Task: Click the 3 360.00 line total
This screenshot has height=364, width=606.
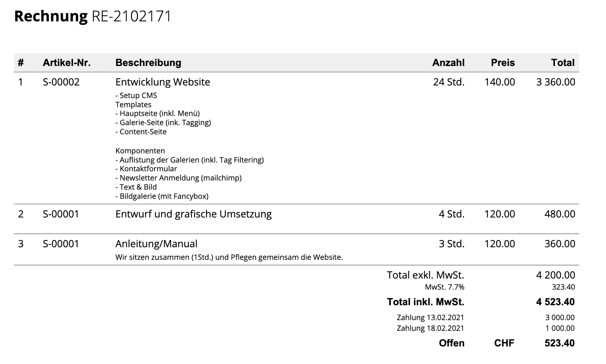Action: (555, 82)
